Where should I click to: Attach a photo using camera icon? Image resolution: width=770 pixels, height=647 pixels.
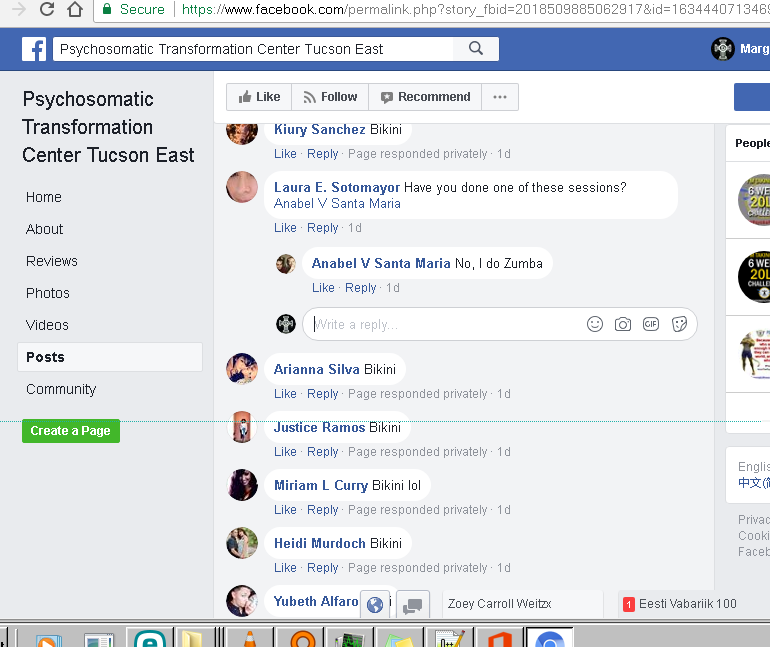coord(623,324)
